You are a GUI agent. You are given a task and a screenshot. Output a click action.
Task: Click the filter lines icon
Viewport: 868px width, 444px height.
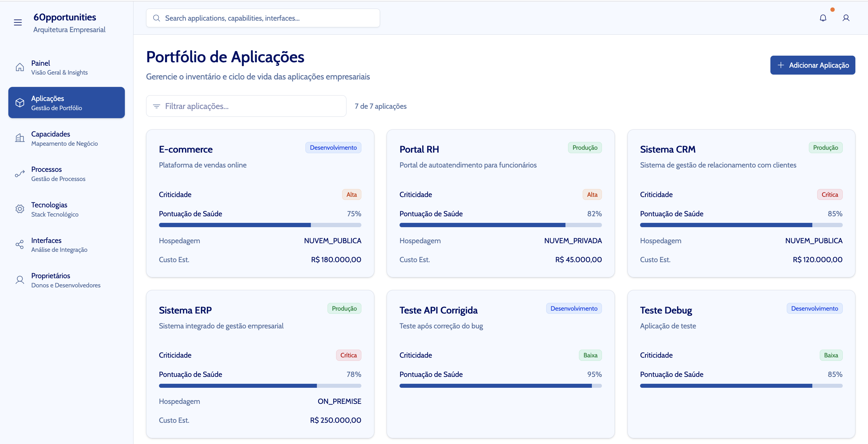coord(156,106)
